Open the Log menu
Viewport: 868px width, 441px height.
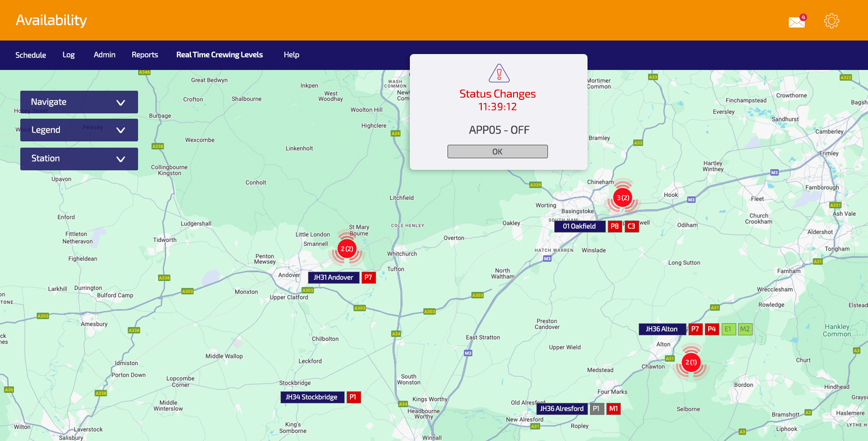(x=69, y=55)
